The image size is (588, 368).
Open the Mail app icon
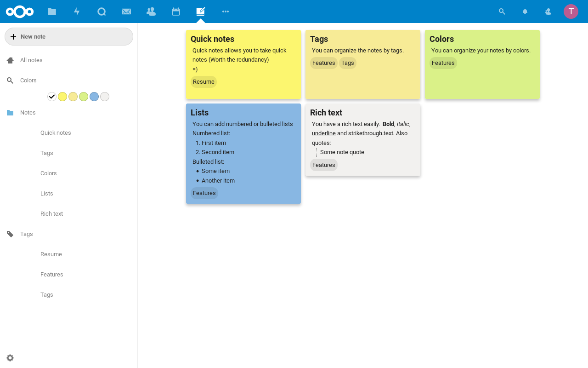(126, 11)
